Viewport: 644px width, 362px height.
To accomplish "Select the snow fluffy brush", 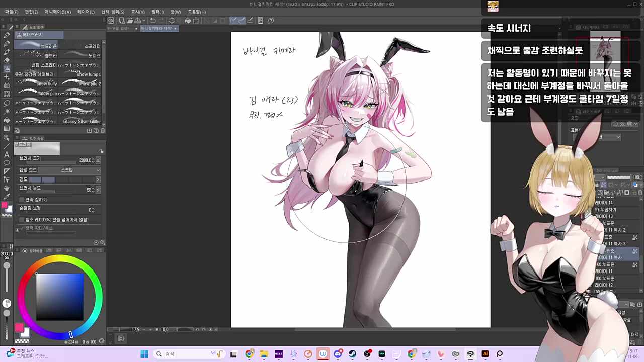I will (36, 83).
